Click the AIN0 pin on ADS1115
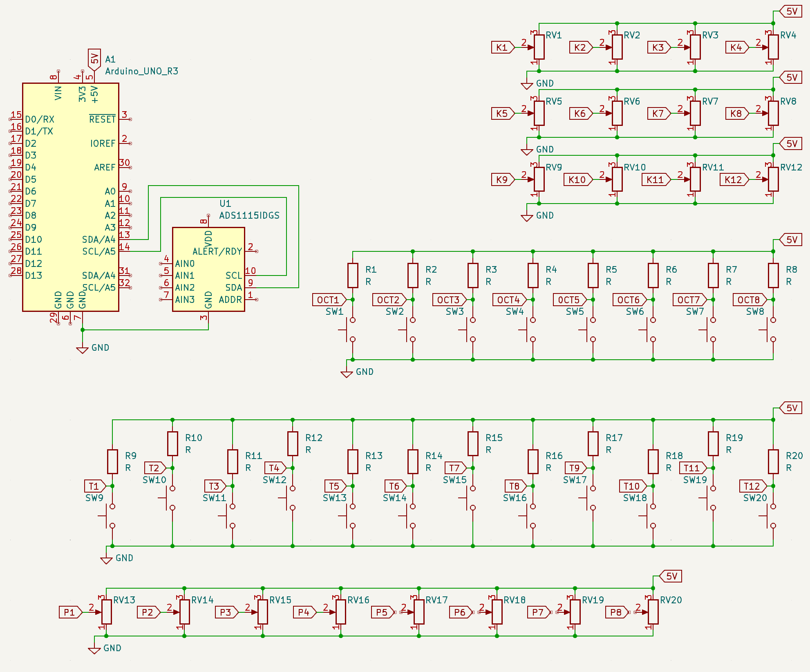810x672 pixels. (x=166, y=263)
